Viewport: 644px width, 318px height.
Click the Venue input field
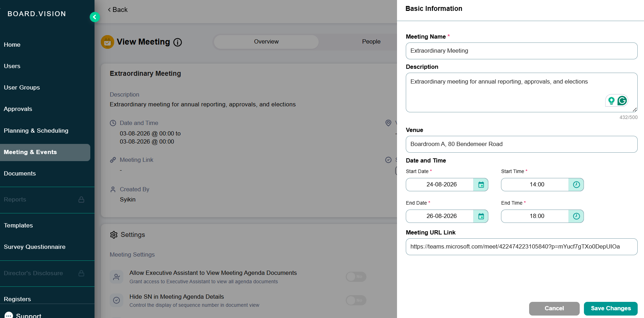point(521,144)
